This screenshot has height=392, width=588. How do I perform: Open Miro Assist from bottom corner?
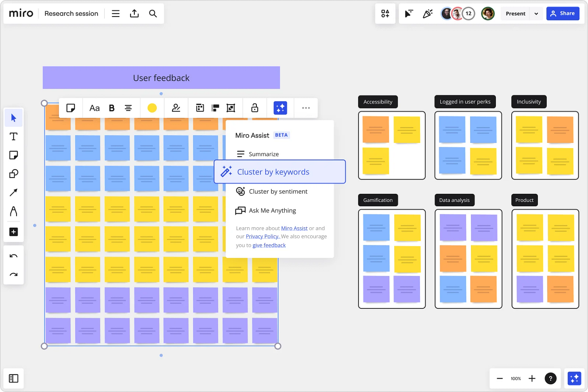pos(574,378)
